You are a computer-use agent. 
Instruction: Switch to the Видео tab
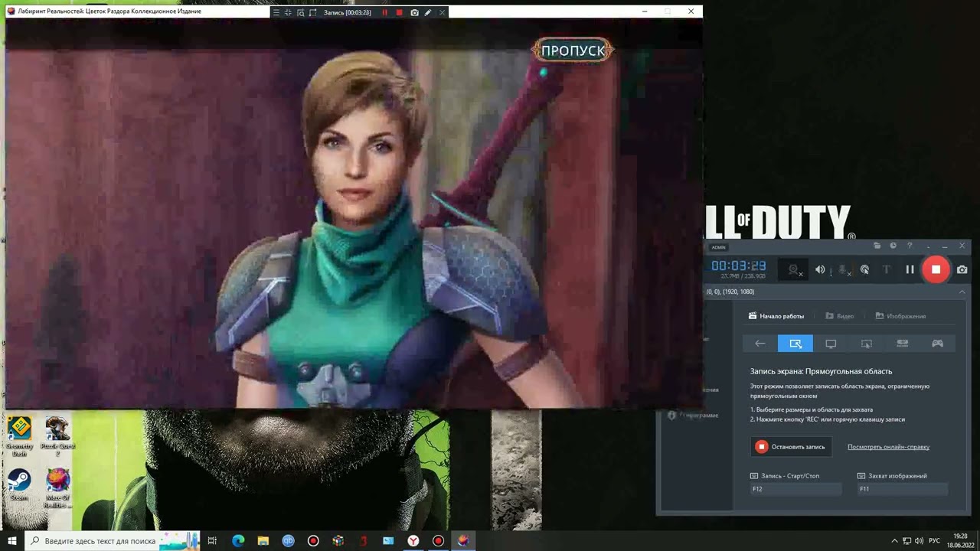[x=840, y=316]
